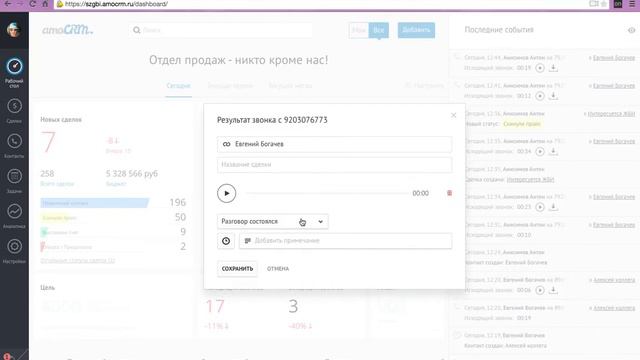The height and width of the screenshot is (360, 640).
Task: Click the Евгений Богачев contact field
Action: (334, 144)
